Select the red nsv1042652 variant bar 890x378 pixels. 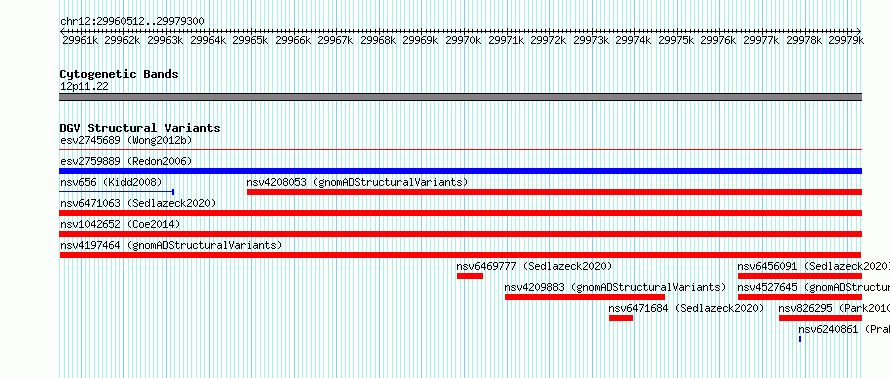pos(460,234)
